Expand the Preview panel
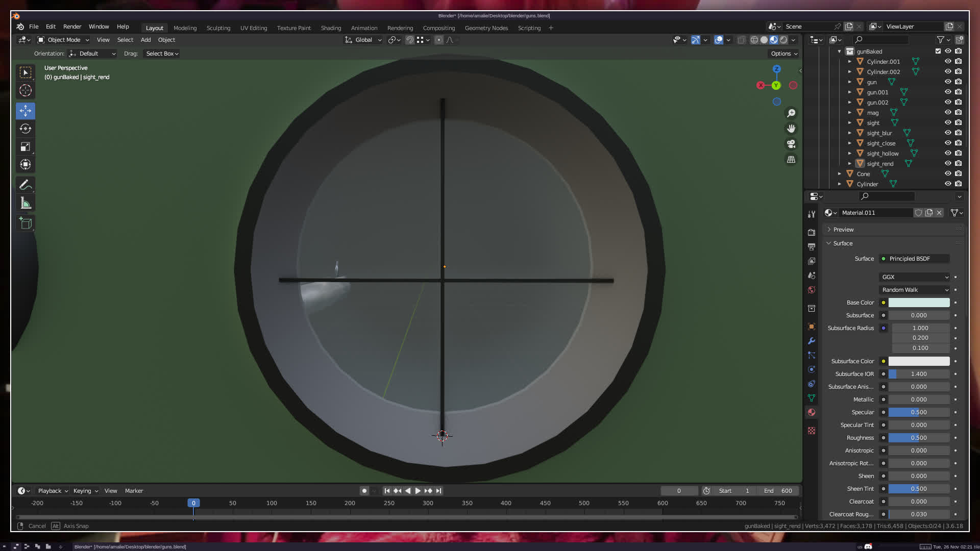Screen dimensions: 980x551 843,230
